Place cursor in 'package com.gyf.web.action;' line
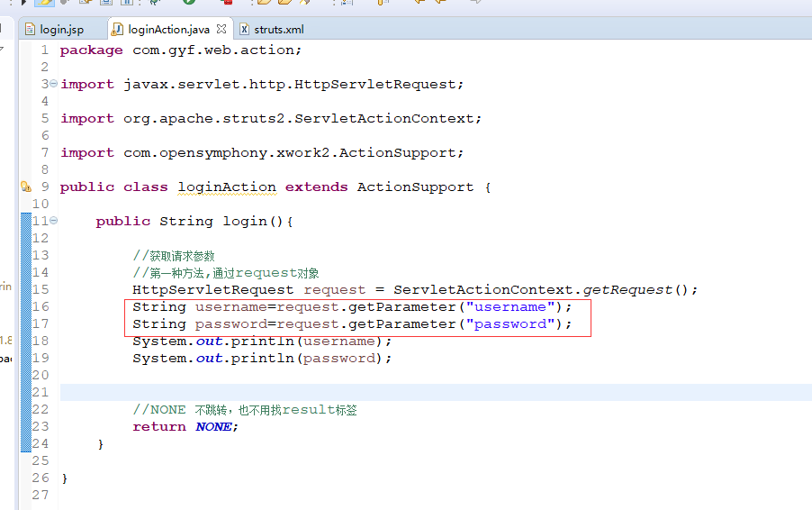The image size is (812, 510). (180, 50)
